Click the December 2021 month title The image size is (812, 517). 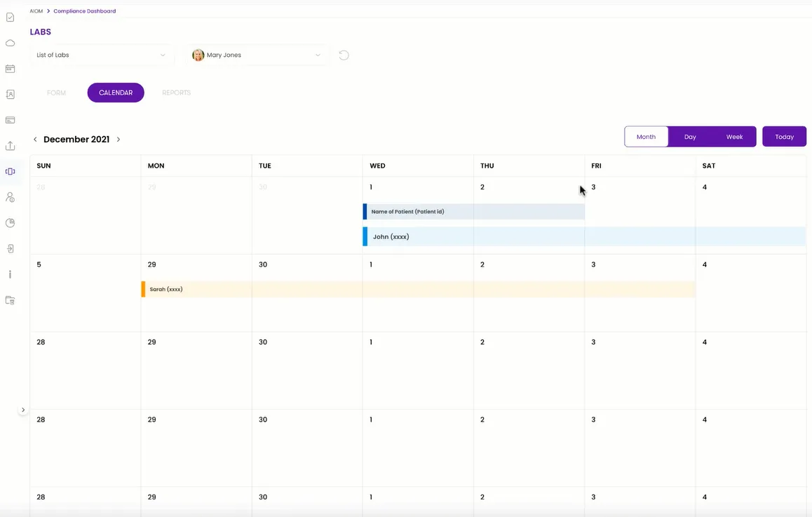76,140
